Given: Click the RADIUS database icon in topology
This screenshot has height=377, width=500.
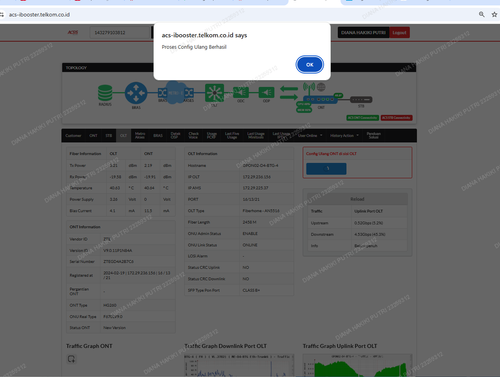Looking at the screenshot, I should tap(105, 93).
